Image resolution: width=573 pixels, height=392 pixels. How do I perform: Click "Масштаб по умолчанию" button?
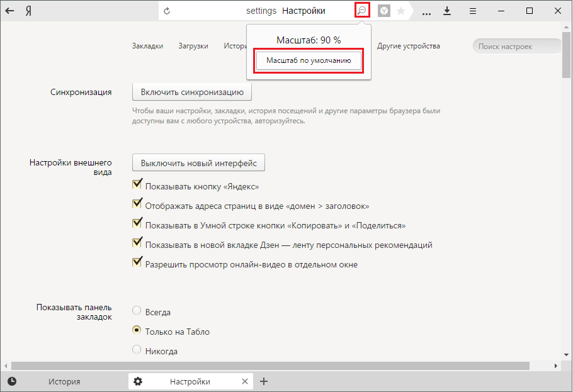309,61
